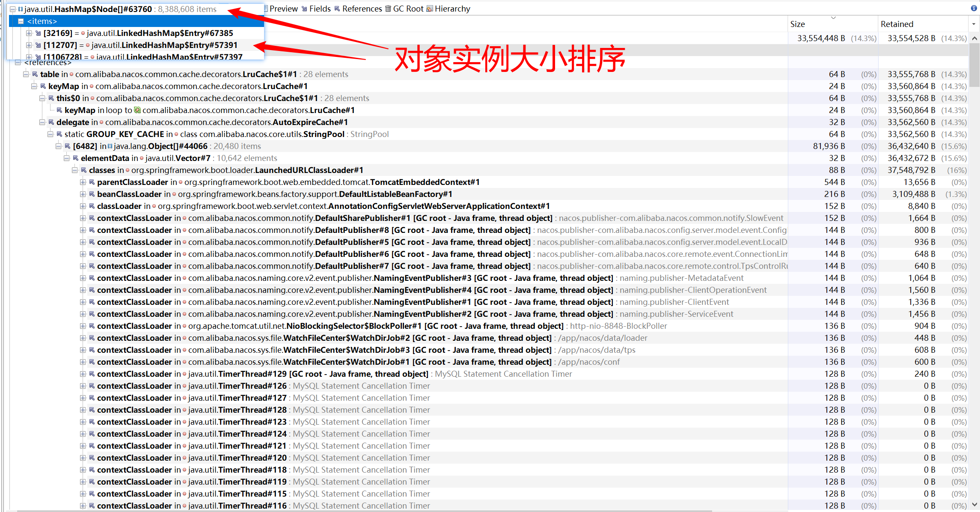Image resolution: width=980 pixels, height=512 pixels.
Task: Select the References view icon
Action: tap(338, 9)
